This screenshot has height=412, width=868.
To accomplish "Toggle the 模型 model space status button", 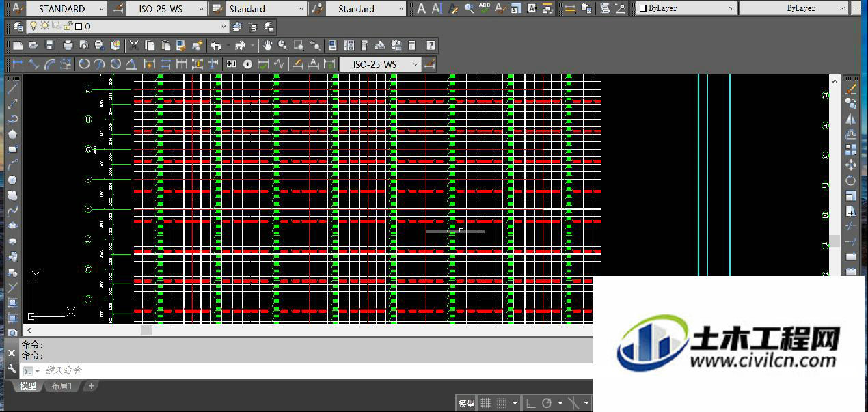I will (x=466, y=403).
